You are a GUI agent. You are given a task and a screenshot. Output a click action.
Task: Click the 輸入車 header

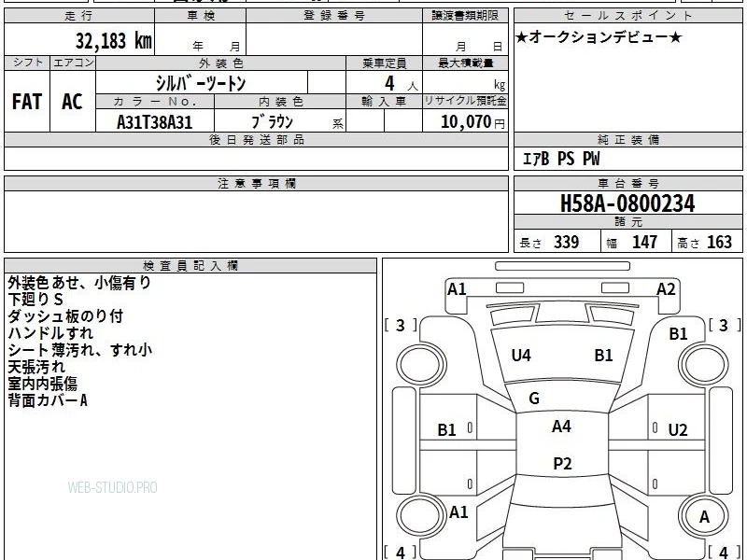point(384,102)
